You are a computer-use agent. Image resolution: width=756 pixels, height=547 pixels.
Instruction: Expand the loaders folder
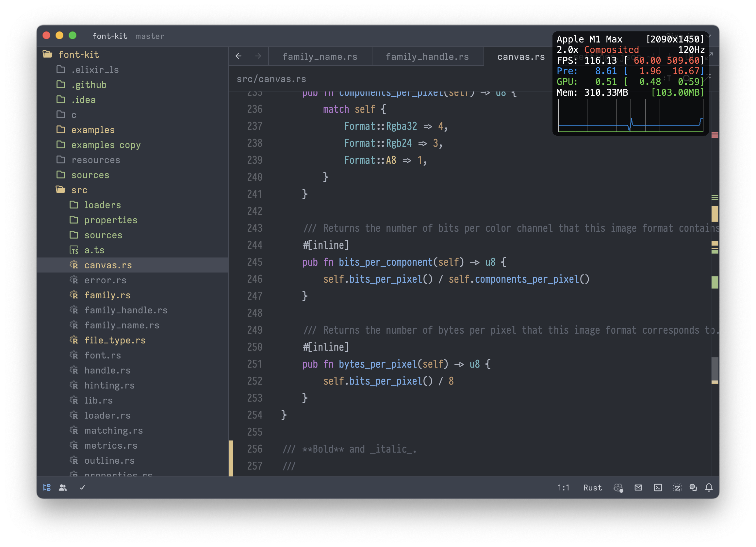(102, 205)
